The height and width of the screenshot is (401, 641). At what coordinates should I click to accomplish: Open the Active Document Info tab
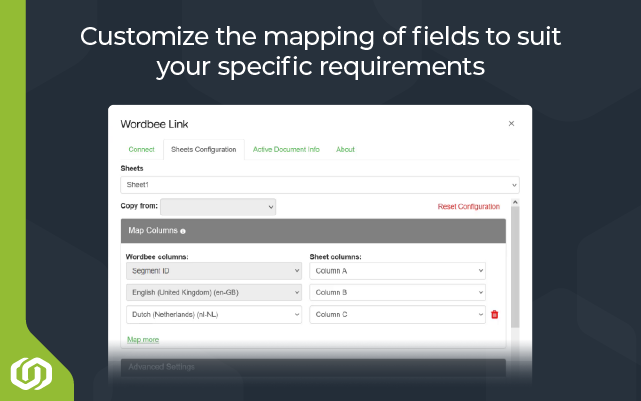point(286,149)
